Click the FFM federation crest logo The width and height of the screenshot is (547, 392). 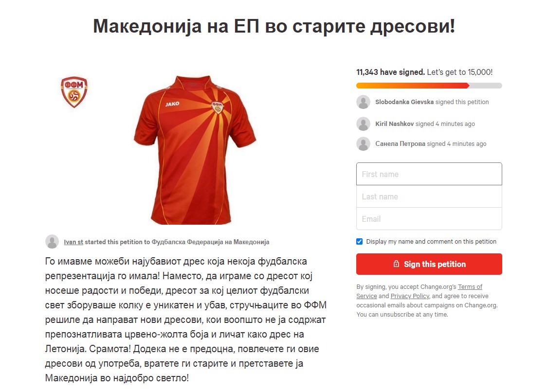(74, 92)
